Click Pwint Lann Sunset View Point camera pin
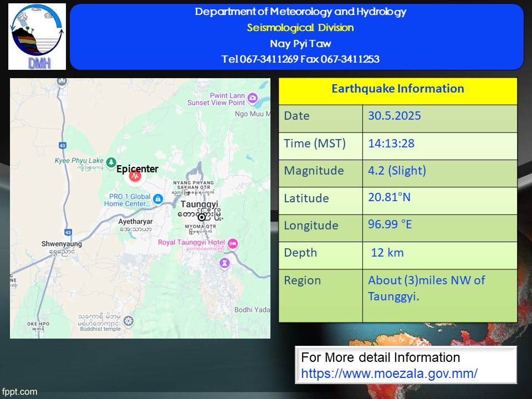The height and width of the screenshot is (399, 532). [x=253, y=99]
